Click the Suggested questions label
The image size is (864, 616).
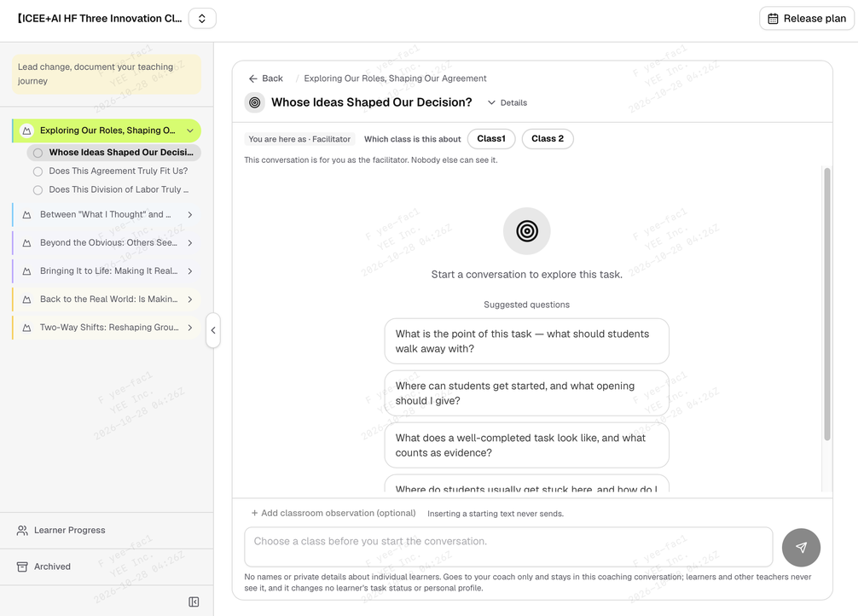coord(526,305)
